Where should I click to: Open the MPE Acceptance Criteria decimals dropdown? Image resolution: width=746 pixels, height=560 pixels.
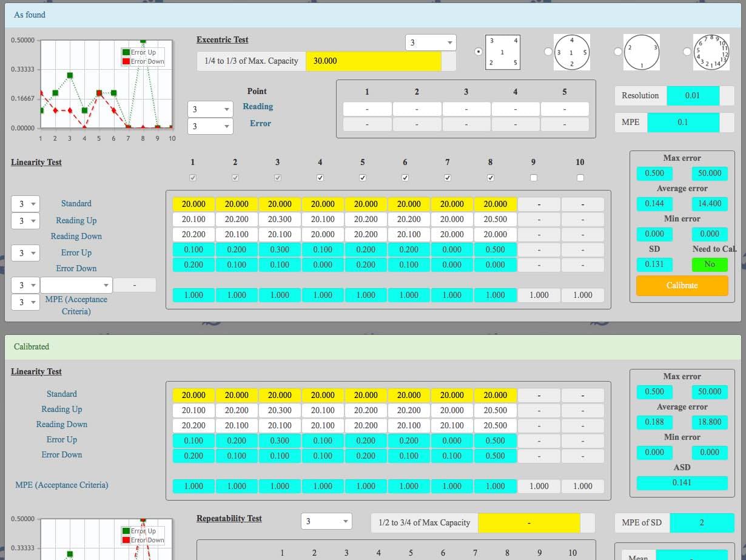[25, 302]
